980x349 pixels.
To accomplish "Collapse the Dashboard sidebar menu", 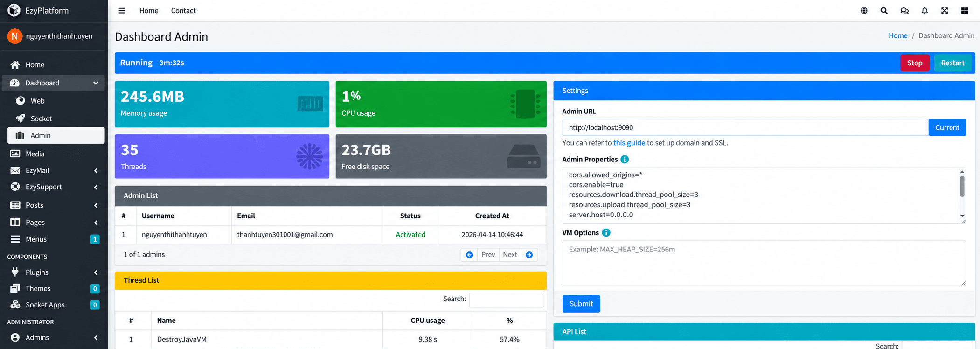I will (x=53, y=83).
